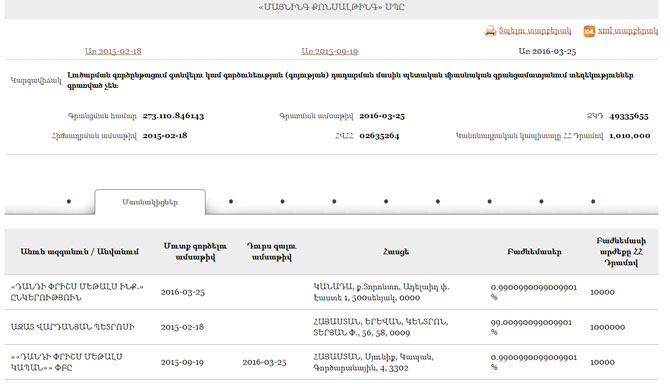670x384 pixels.
Task: Open the last dot tab in the tab strip
Action: pyautogui.click(x=593, y=201)
